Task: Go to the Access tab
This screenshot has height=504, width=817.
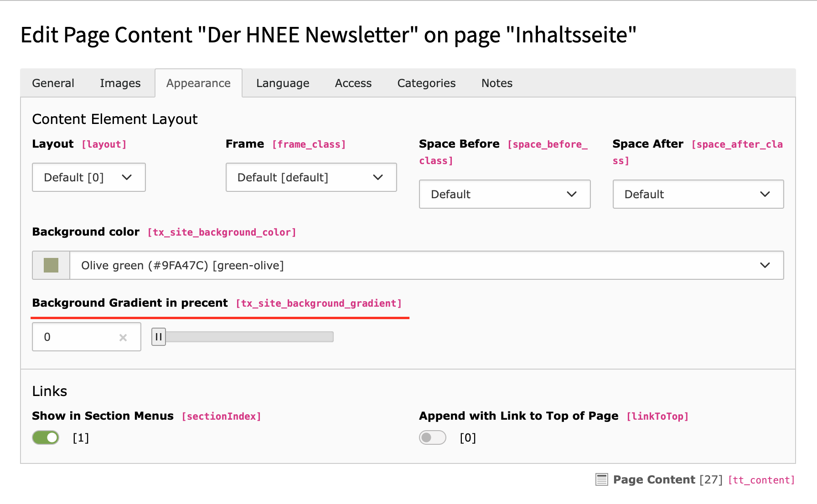Action: coord(353,83)
